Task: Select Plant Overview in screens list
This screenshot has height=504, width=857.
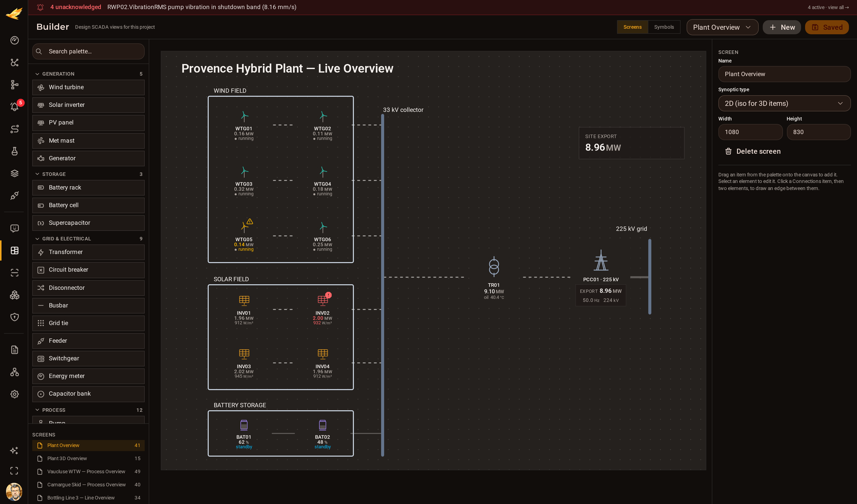Action: pyautogui.click(x=88, y=446)
